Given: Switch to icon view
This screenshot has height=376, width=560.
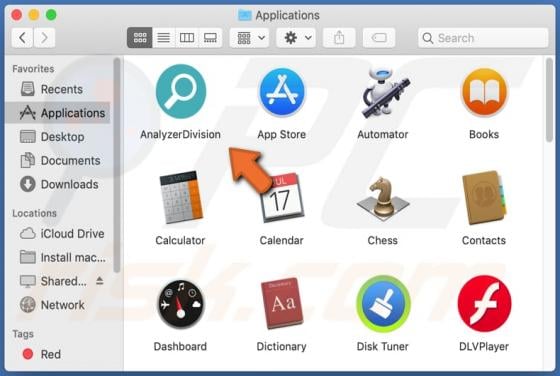Looking at the screenshot, I should (x=140, y=37).
